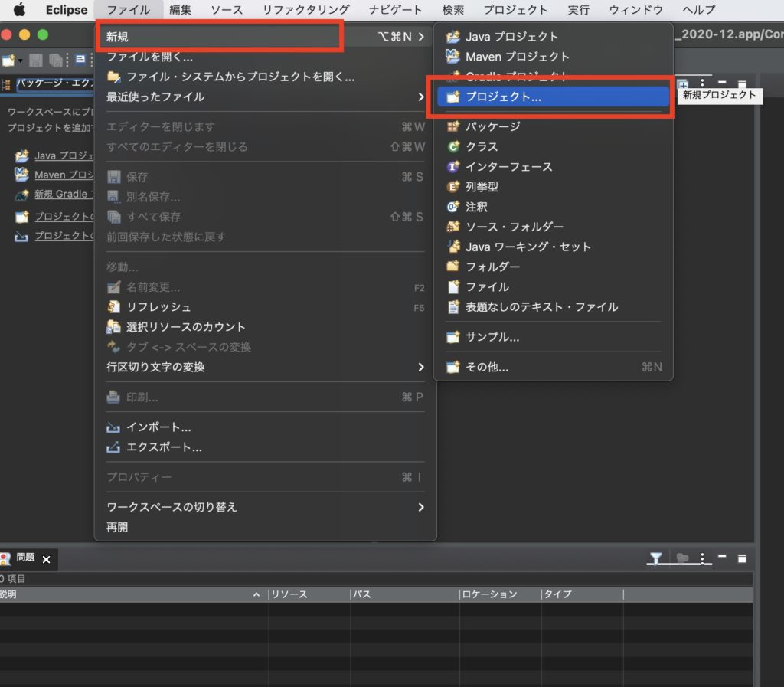Image resolution: width=784 pixels, height=687 pixels.
Task: Click the new-item wizard toolbar icon
Action: [8, 61]
